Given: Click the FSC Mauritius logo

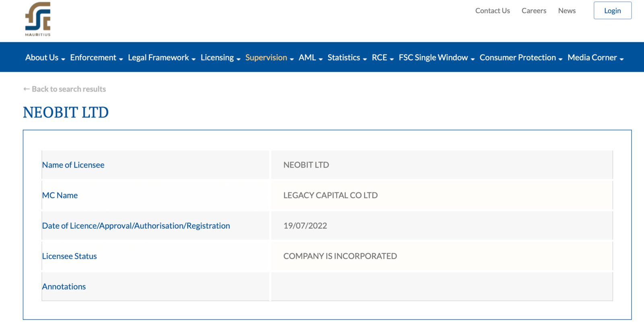Looking at the screenshot, I should click(38, 19).
